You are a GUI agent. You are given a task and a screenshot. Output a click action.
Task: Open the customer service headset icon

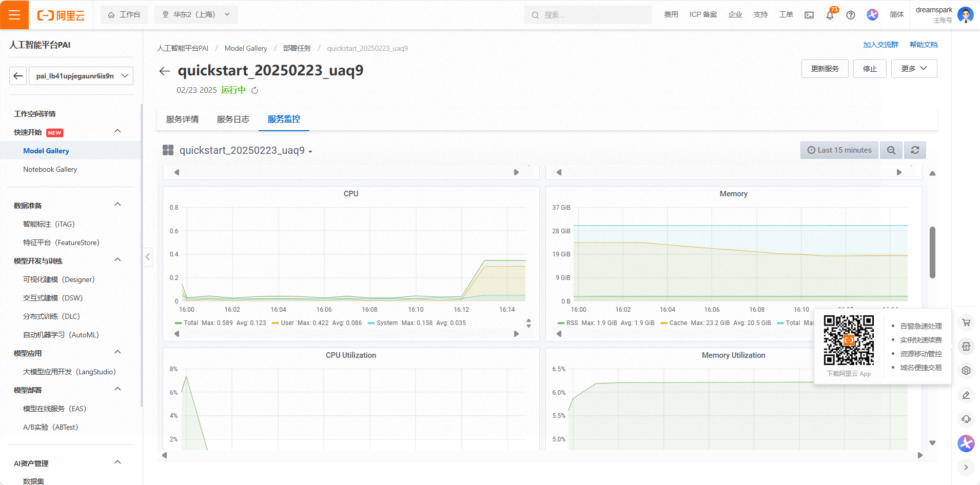[x=966, y=419]
